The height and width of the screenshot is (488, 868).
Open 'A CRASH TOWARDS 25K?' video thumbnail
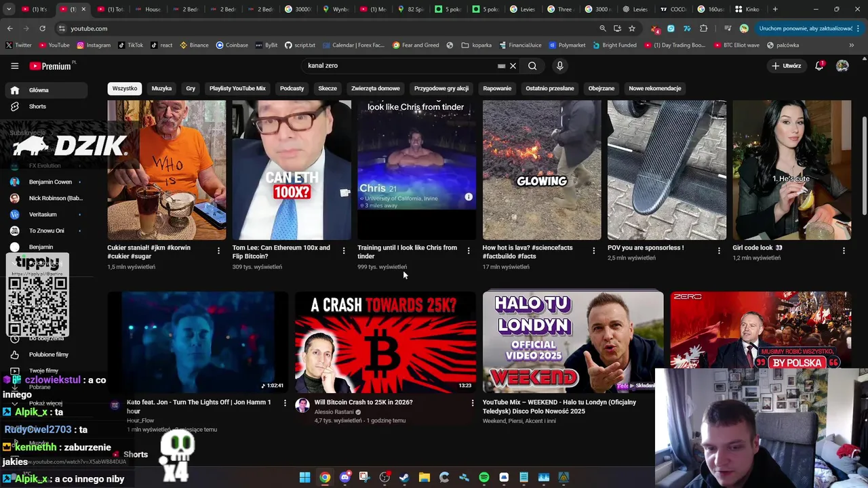pos(386,342)
